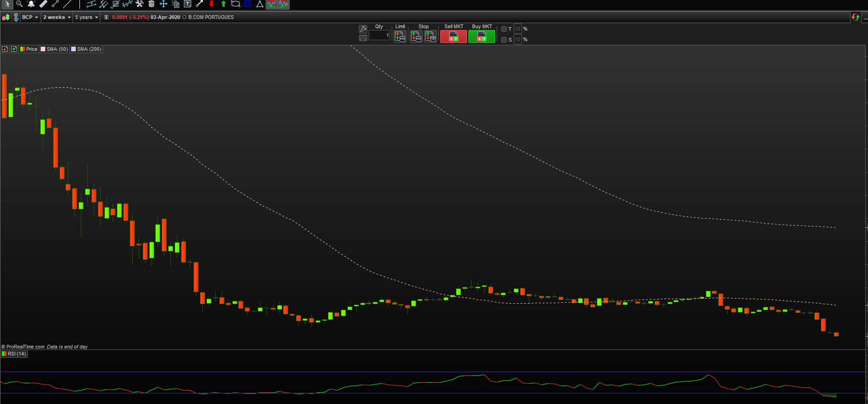Open the BCP symbol dropdown
Screen dimensions: 868x404
[30, 17]
